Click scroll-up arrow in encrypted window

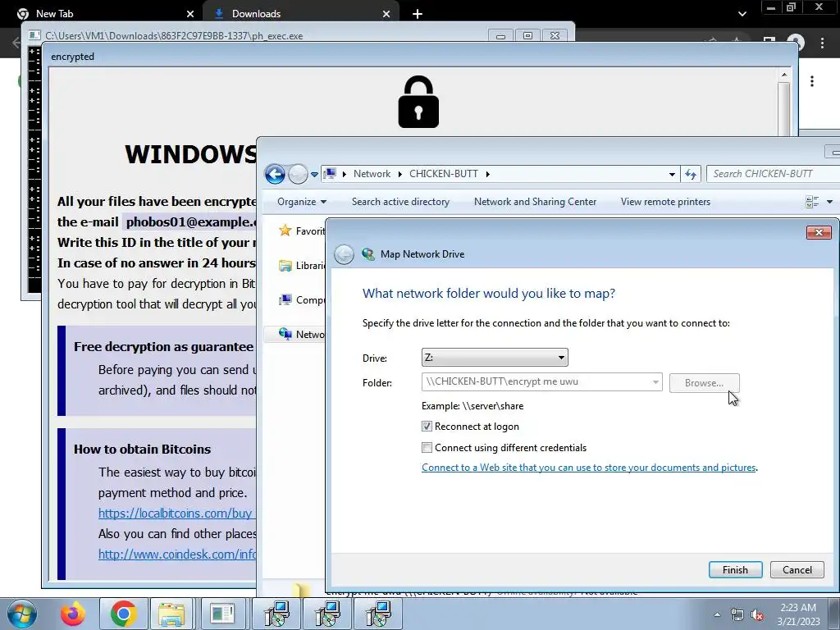pyautogui.click(x=783, y=75)
